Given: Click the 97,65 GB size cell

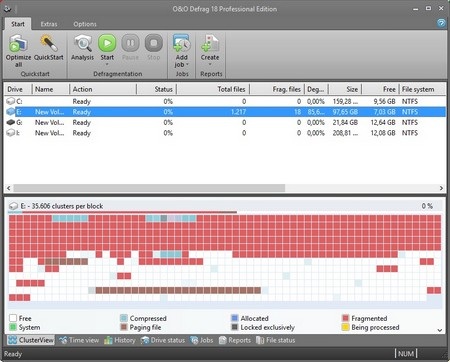Looking at the screenshot, I should [345, 112].
